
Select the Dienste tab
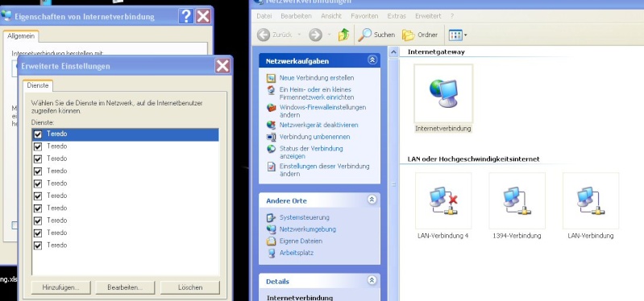pos(37,85)
